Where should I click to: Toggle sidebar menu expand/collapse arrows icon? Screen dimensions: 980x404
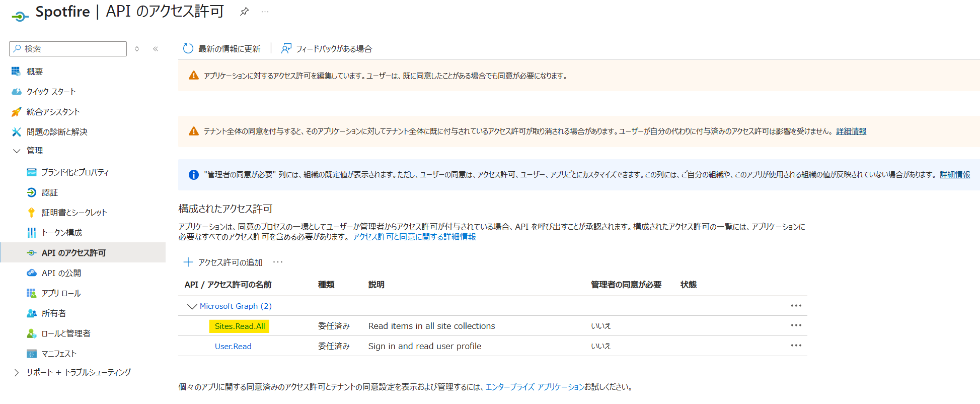(x=137, y=49)
